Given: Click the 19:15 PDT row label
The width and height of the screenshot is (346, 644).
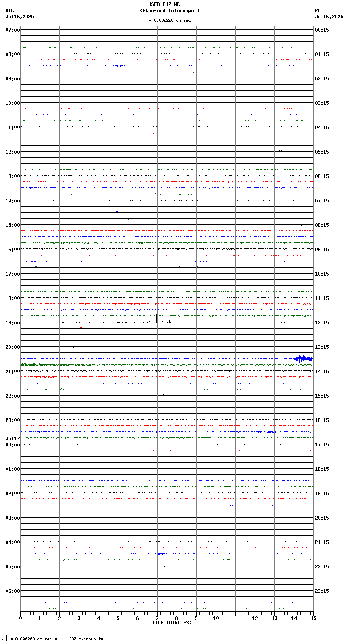Looking at the screenshot, I should 322,494.
